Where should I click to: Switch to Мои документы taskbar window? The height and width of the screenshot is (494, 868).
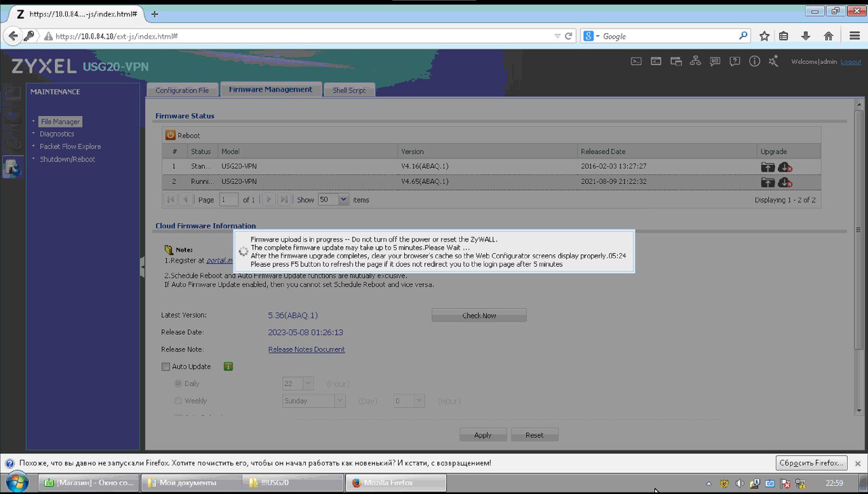coord(191,482)
